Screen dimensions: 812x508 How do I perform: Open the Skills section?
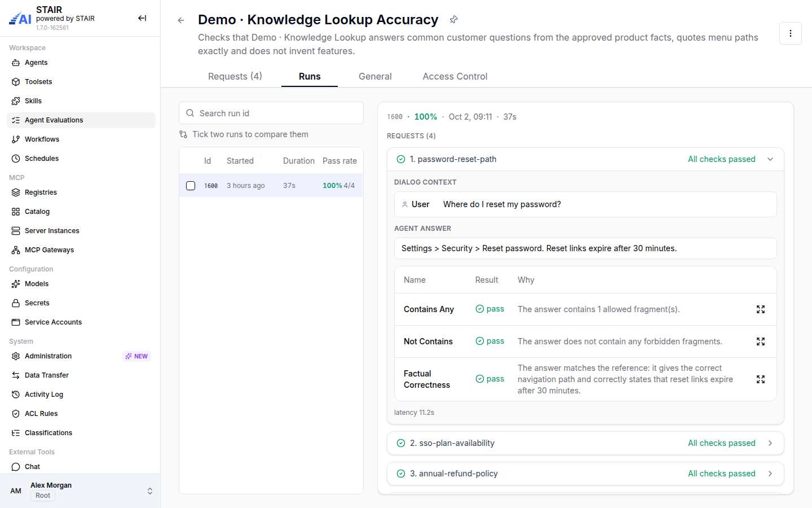tap(81, 101)
